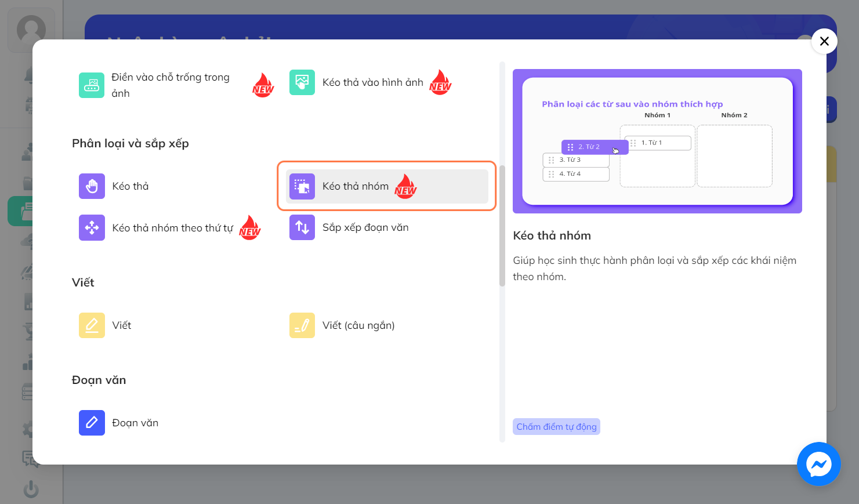Select the Kéo thả vào hình ảnh icon
The width and height of the screenshot is (859, 504).
302,82
